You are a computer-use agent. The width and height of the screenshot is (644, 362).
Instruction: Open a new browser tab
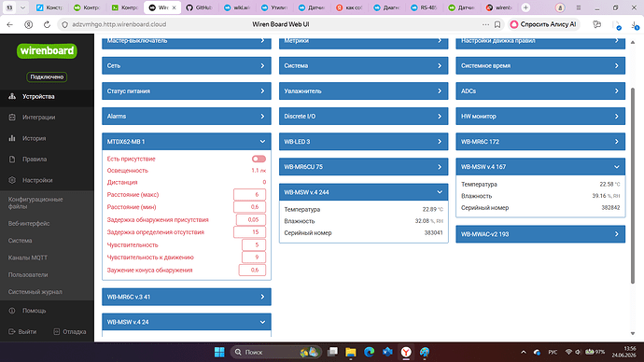525,7
